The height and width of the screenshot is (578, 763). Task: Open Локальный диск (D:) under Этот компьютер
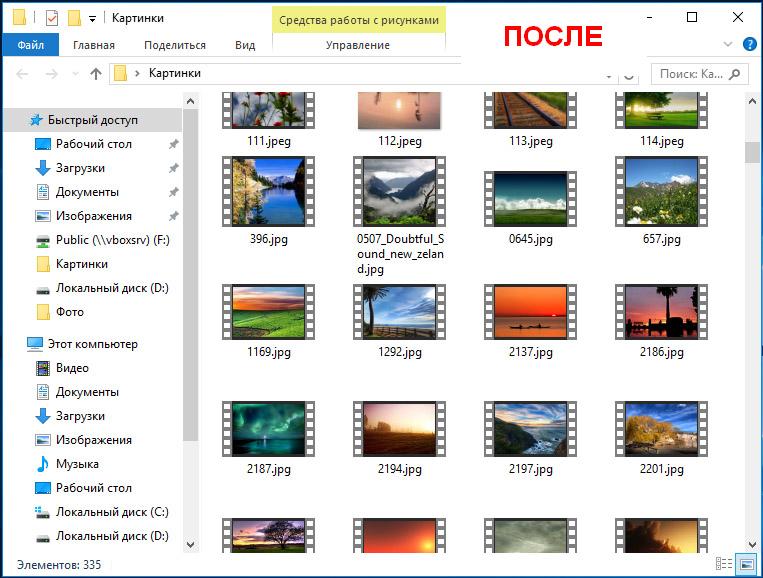click(x=112, y=536)
